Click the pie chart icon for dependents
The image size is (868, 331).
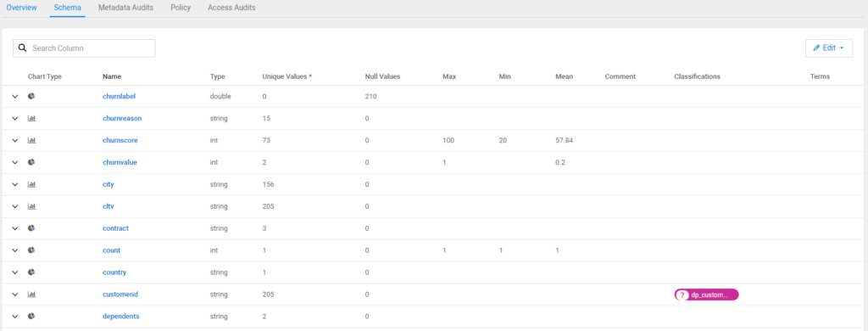[31, 316]
